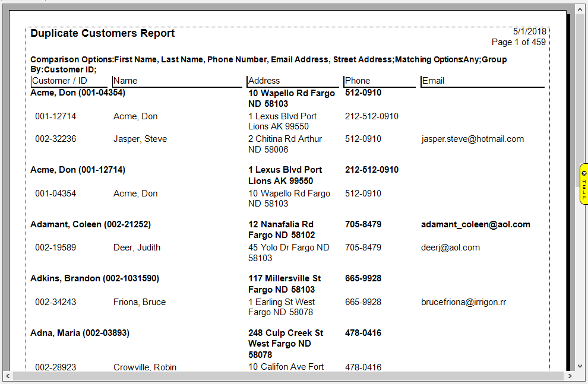
Task: Click the Email column header
Action: pos(433,81)
